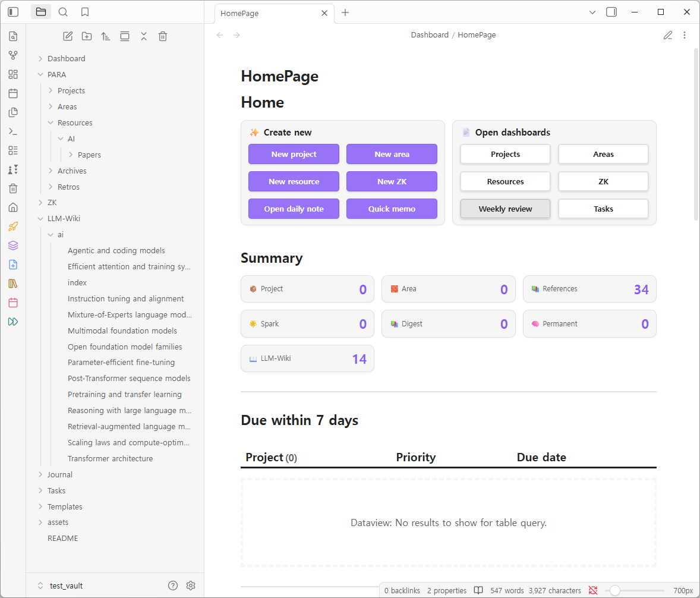Toggle reading view book icon in status bar
The image size is (700, 598).
click(478, 590)
